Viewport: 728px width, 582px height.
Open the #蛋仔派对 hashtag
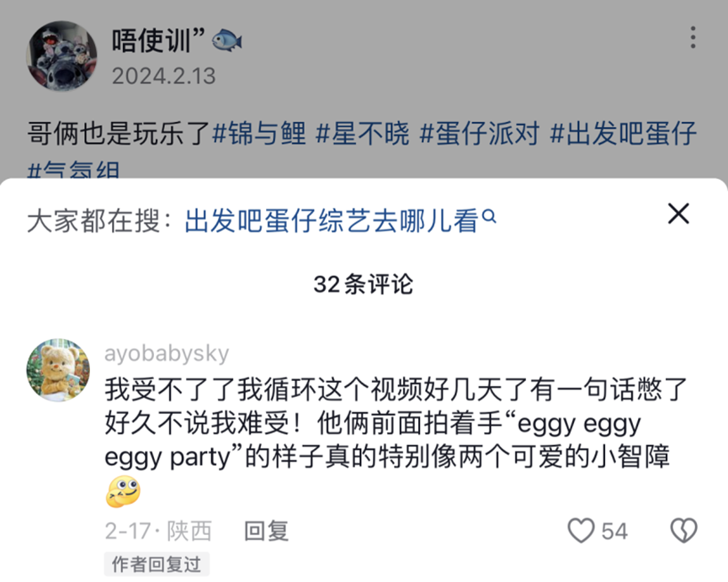(x=478, y=133)
